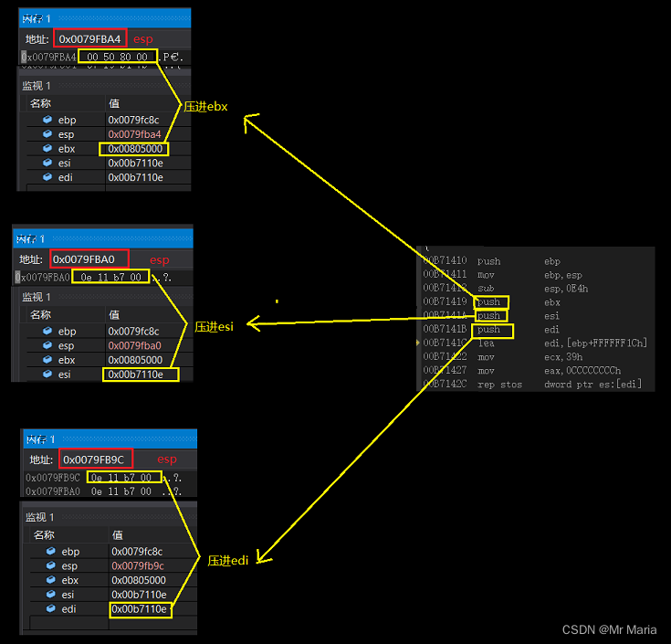Click the ebp cube icon in the watch with esp 0x0079fba4
Screen dimensions: 671x644
[47, 120]
